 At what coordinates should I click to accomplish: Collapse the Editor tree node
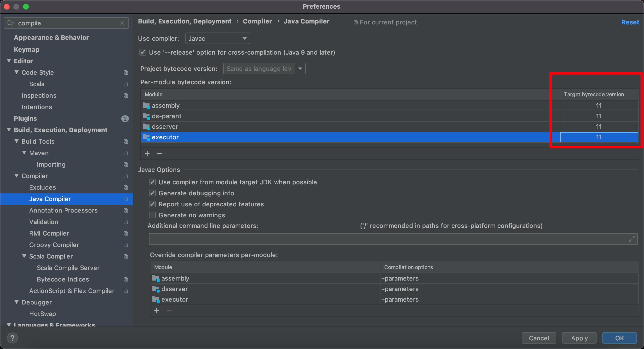pyautogui.click(x=9, y=61)
